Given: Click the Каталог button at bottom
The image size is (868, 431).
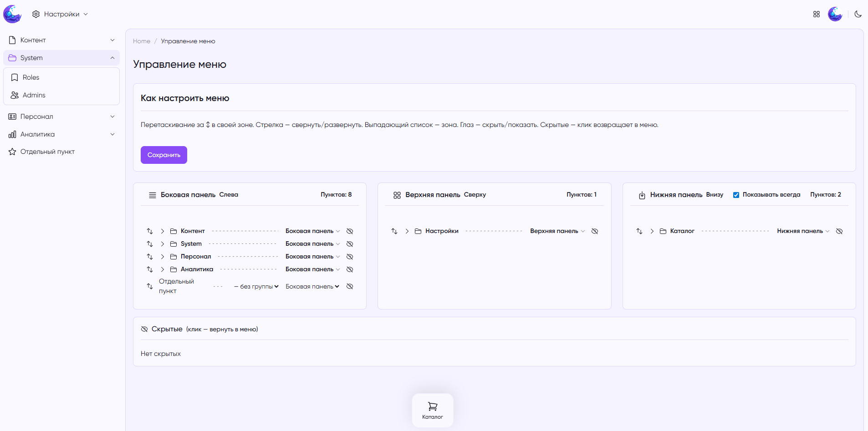Looking at the screenshot, I should [x=432, y=410].
